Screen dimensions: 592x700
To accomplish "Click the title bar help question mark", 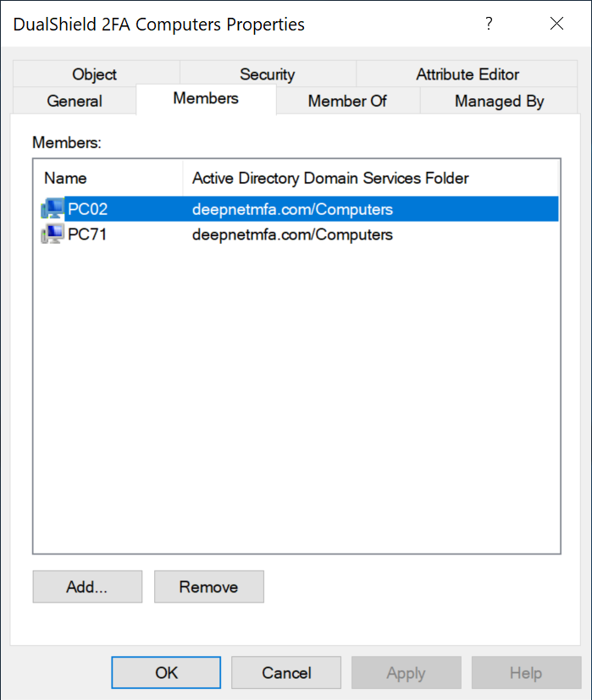I will [x=489, y=25].
